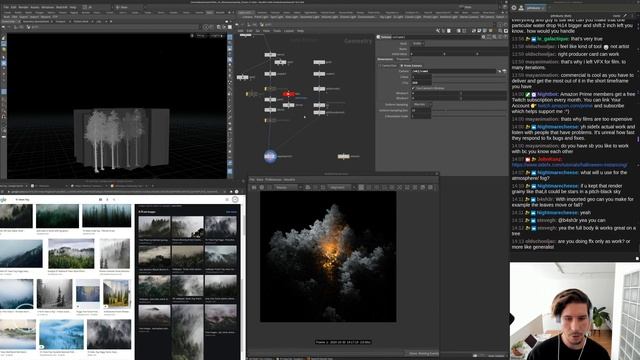Click the le_galactique username in chat
The image size is (640, 360).
coord(553,39)
